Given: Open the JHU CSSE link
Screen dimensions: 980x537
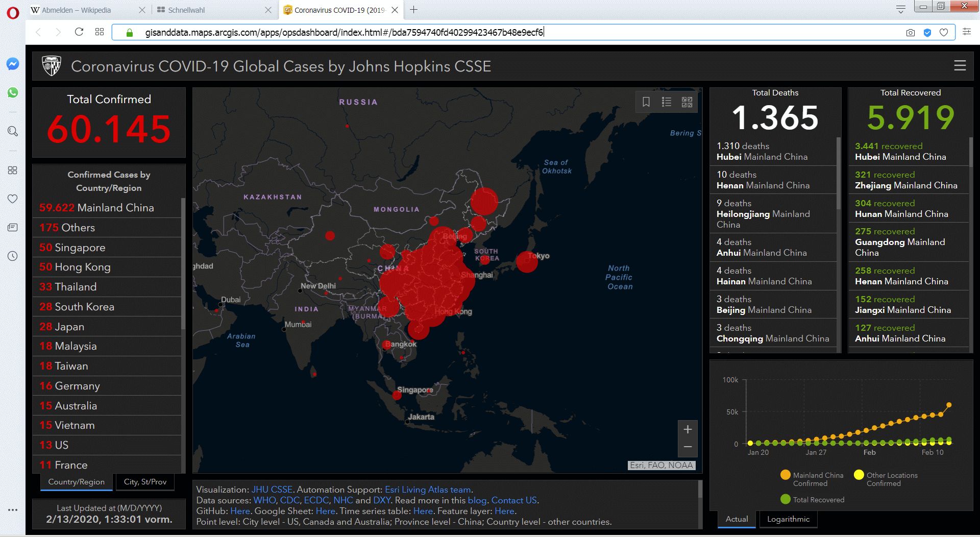Looking at the screenshot, I should coord(272,490).
